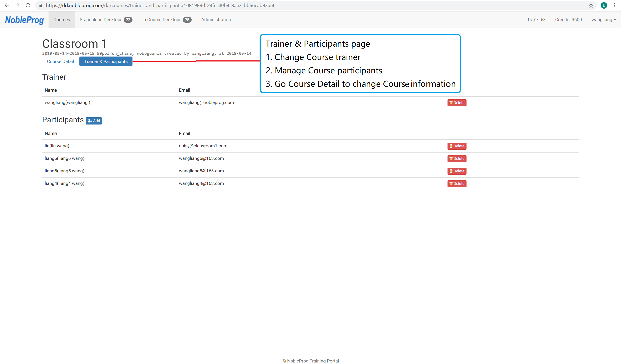The width and height of the screenshot is (621, 364).
Task: Switch to the Course Detail tab
Action: tap(60, 62)
